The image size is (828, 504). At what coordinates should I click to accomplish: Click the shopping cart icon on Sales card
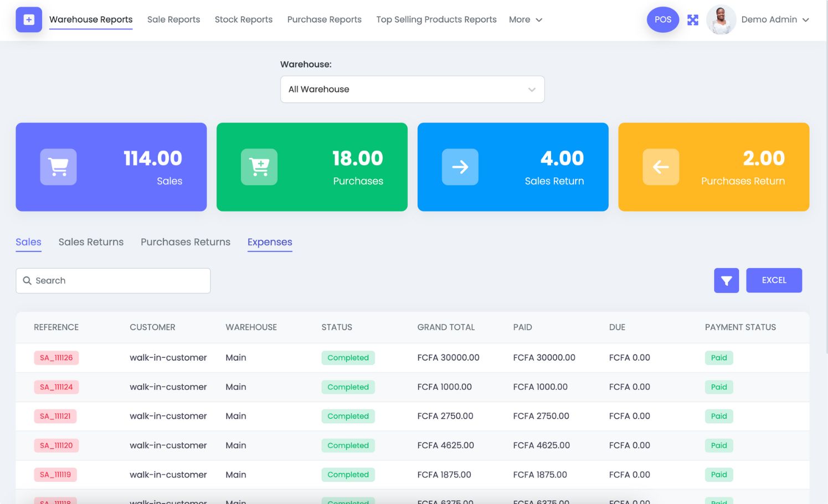tap(58, 167)
